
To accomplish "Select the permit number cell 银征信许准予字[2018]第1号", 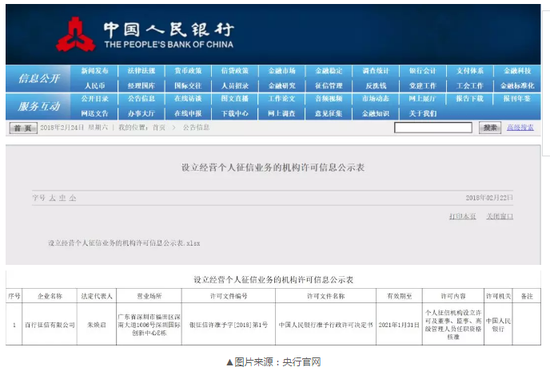I will coord(228,325).
